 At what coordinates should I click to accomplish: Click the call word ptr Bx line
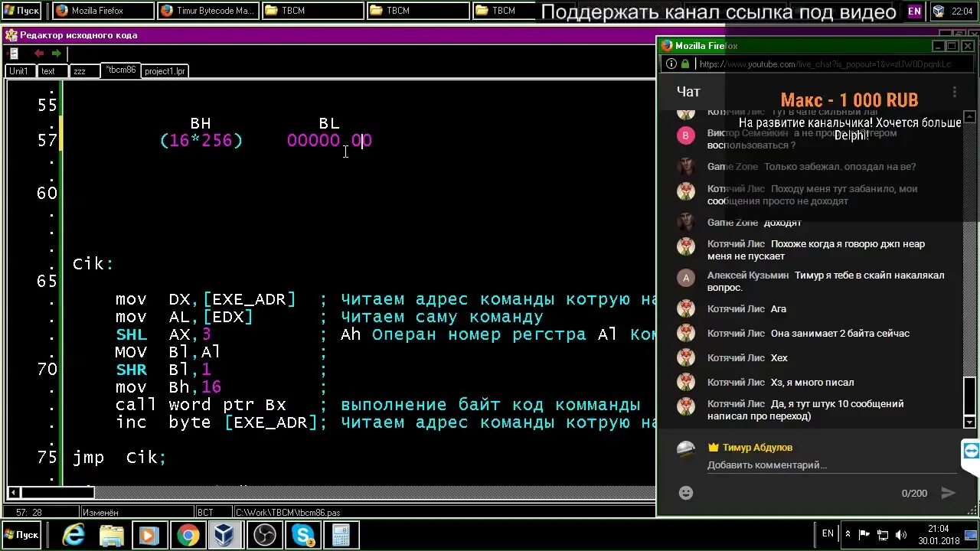point(201,404)
